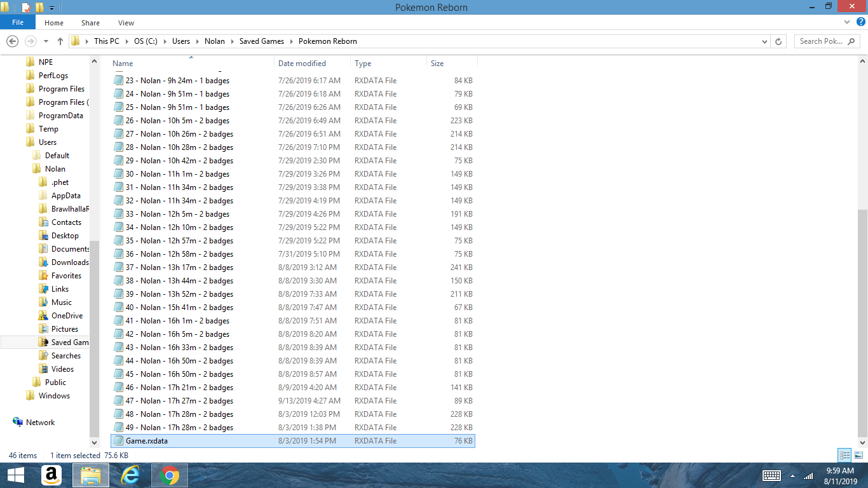Open recent locations dropdown arrow
The height and width of the screenshot is (488, 868).
coord(46,41)
